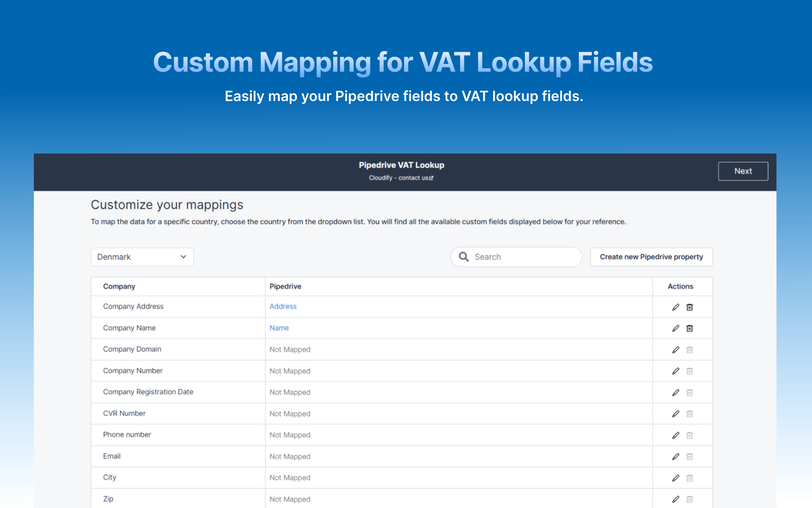The image size is (812, 508).
Task: Open the Name mapped field link
Action: (x=279, y=328)
